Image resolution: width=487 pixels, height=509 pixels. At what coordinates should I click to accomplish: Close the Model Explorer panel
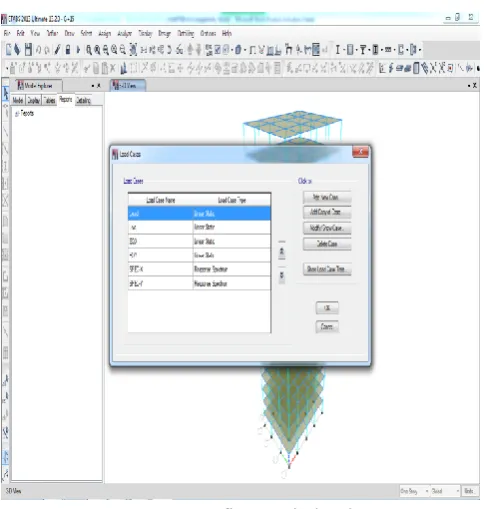(x=99, y=86)
